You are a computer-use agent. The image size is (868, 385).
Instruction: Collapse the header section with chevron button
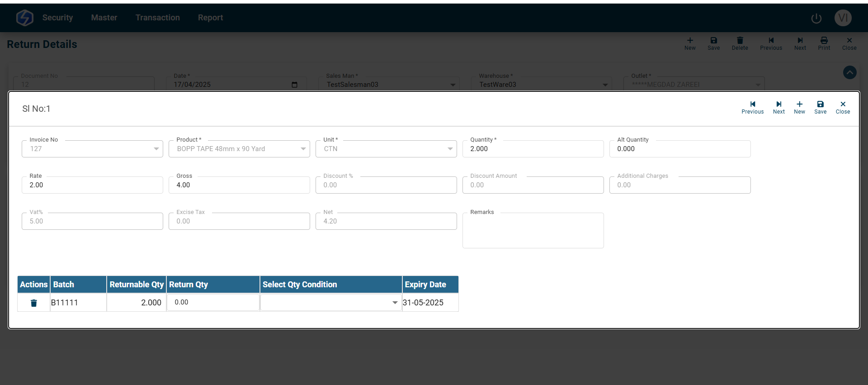pyautogui.click(x=849, y=72)
